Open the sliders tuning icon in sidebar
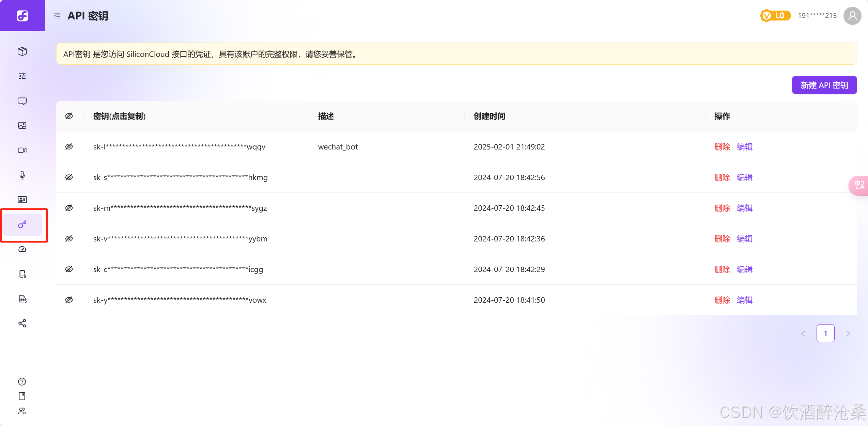Image resolution: width=868 pixels, height=426 pixels. (x=22, y=76)
